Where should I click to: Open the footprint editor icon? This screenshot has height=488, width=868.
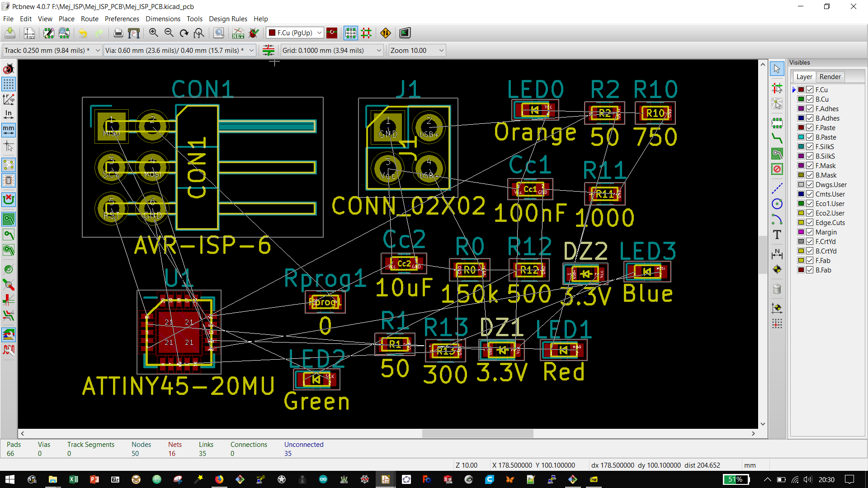coord(48,33)
